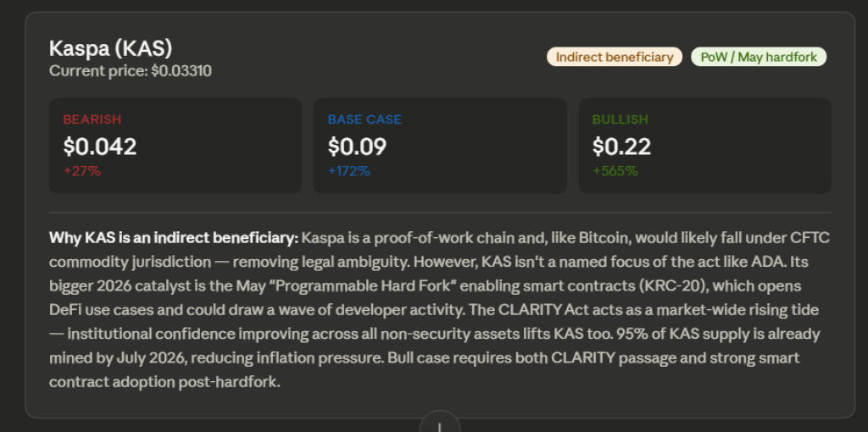Image resolution: width=868 pixels, height=432 pixels.
Task: Click the final "contract adoption post-hardfork." line
Action: (x=164, y=382)
